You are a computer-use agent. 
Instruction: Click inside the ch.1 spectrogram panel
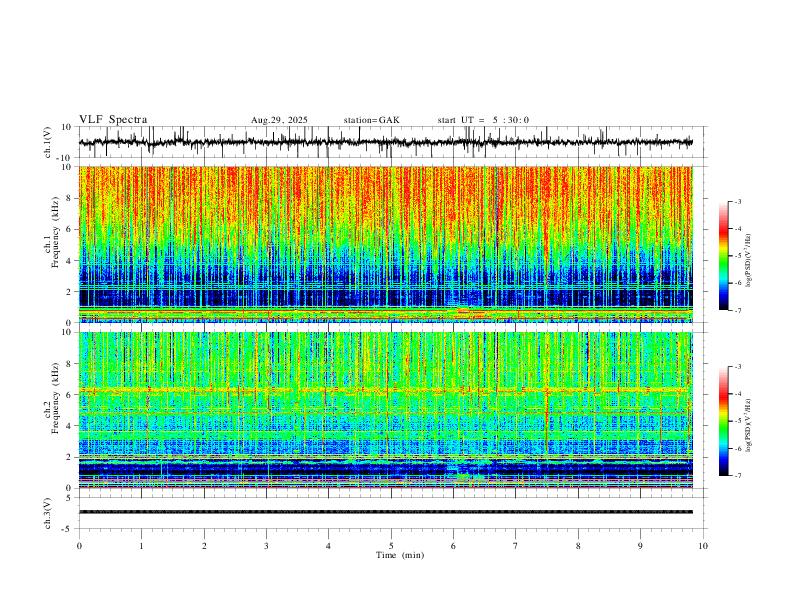(x=386, y=244)
